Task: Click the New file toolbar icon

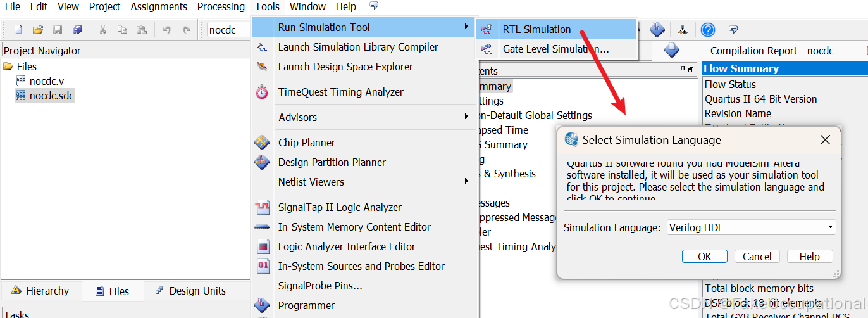Action: [x=18, y=30]
